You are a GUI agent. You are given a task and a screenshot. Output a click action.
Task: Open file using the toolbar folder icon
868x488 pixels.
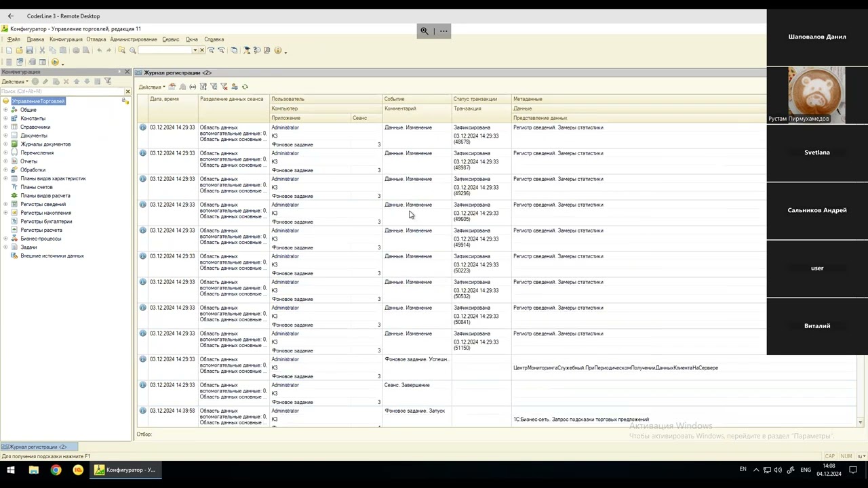click(20, 50)
